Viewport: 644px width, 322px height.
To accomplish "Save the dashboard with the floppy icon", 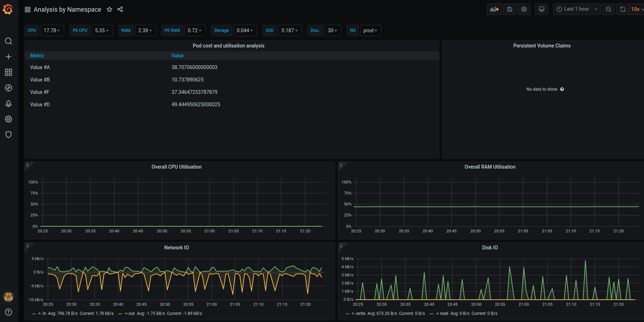I will coord(509,9).
